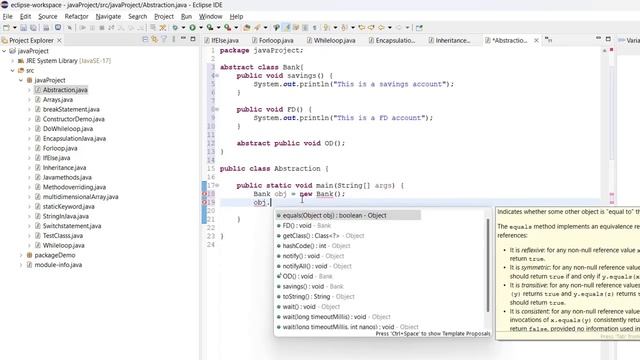Open the Window menu

point(210,16)
